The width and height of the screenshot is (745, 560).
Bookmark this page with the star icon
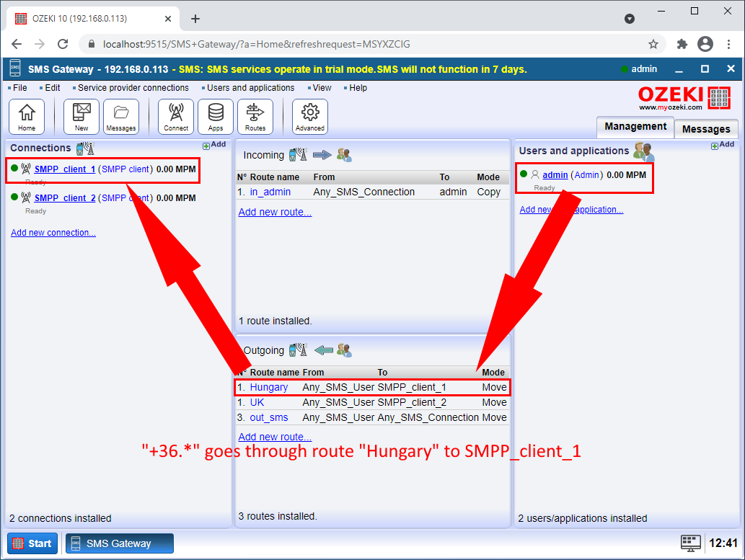click(x=653, y=44)
